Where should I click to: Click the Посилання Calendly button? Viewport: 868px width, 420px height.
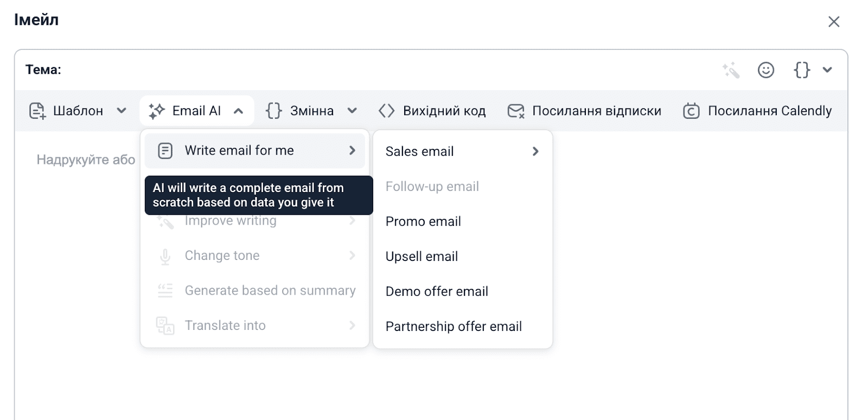point(757,110)
